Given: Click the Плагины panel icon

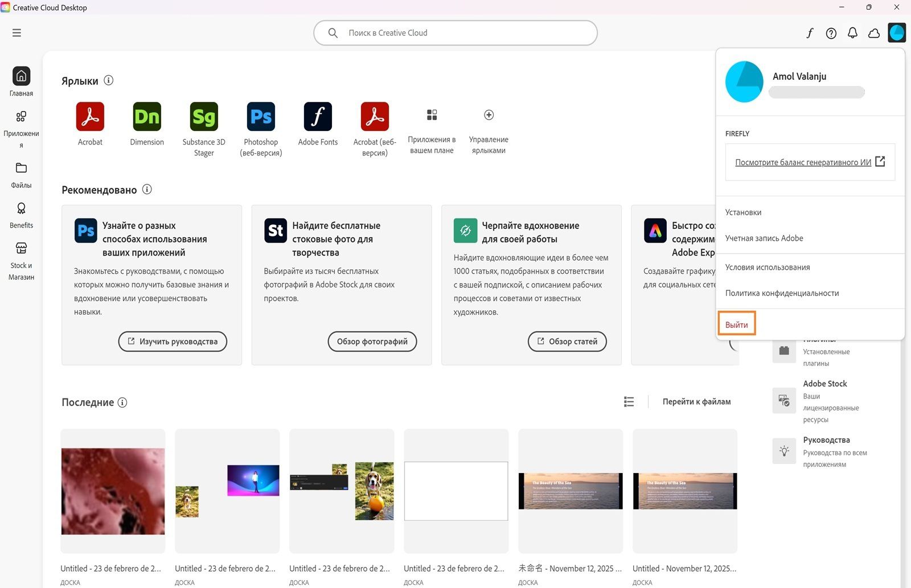Looking at the screenshot, I should tap(784, 351).
